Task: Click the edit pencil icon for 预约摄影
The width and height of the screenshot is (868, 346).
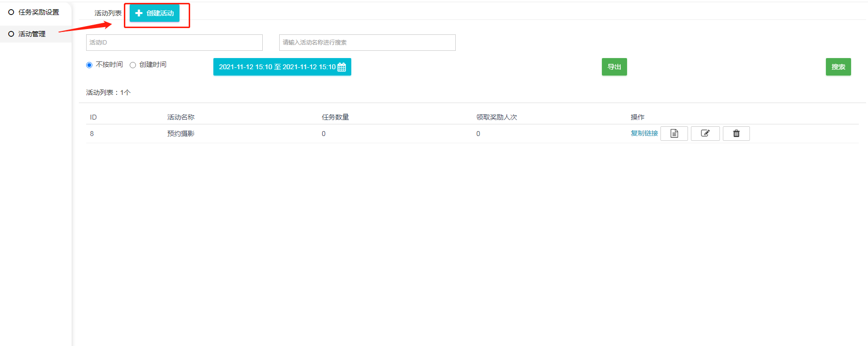Action: 705,134
